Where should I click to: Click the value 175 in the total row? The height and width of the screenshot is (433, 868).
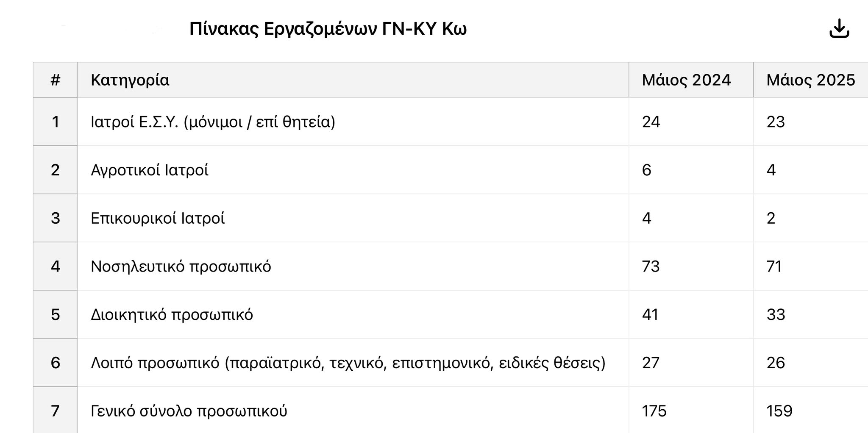pos(654,411)
